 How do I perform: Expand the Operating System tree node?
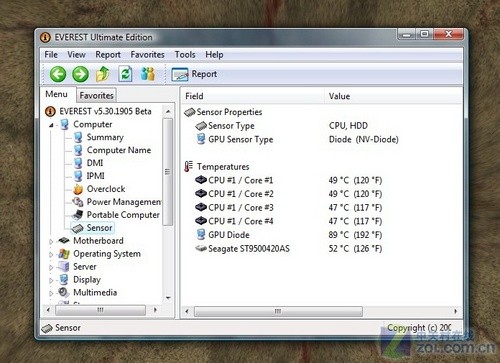(x=51, y=254)
